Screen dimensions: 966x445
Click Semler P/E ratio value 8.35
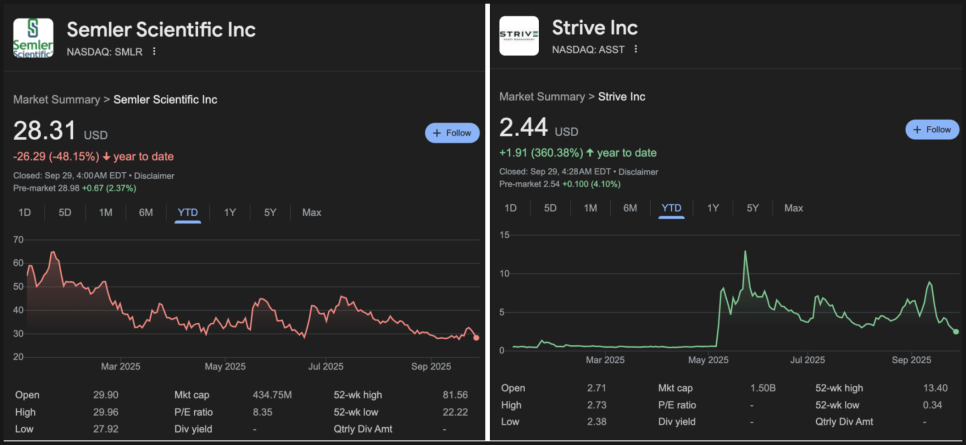[262, 412]
